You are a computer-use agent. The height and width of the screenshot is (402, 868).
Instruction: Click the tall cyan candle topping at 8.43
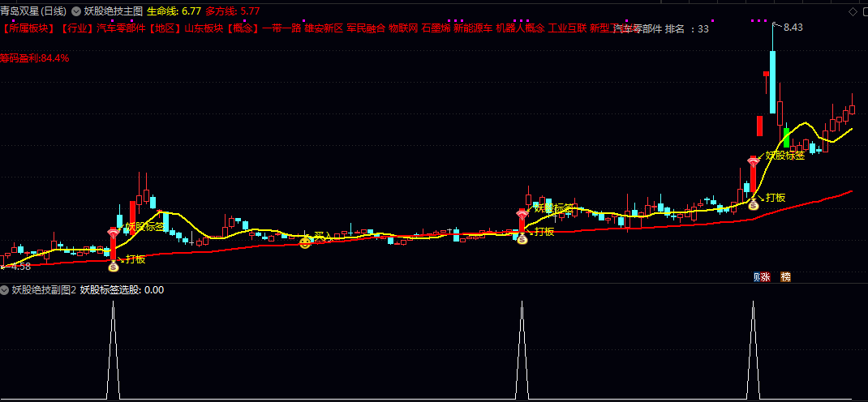(x=772, y=82)
